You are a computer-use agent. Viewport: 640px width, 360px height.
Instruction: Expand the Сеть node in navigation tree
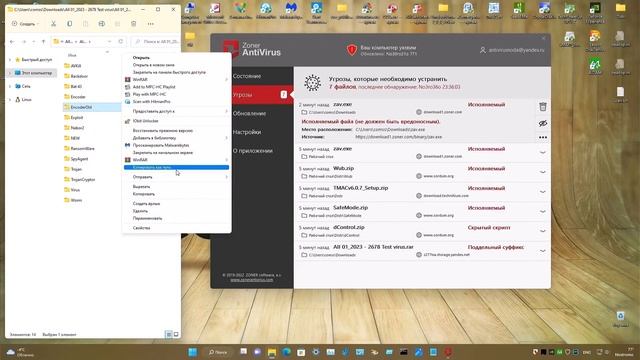point(10,86)
